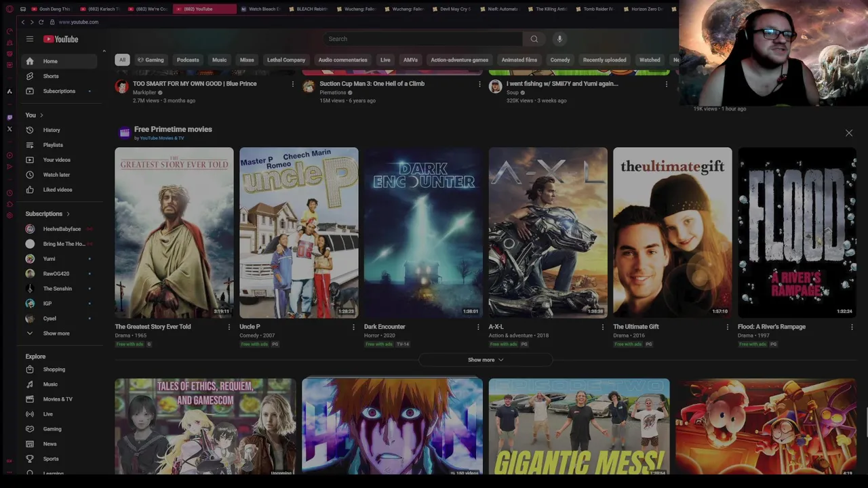Go forward with the browser forward arrow
The height and width of the screenshot is (488, 868).
click(31, 22)
